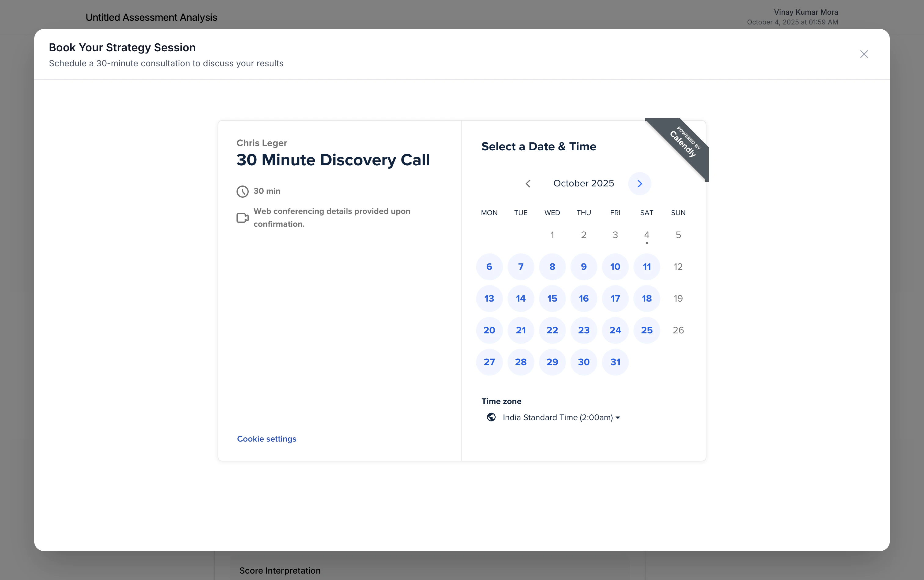Open Cookie settings
This screenshot has height=580, width=924.
(266, 439)
